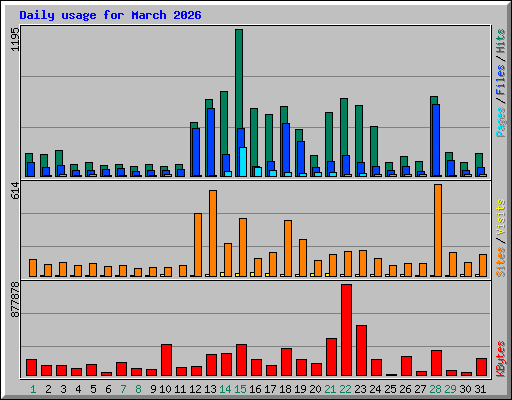Click the orange sites bar for day 15
This screenshot has height=400, width=512.
pyautogui.click(x=243, y=247)
